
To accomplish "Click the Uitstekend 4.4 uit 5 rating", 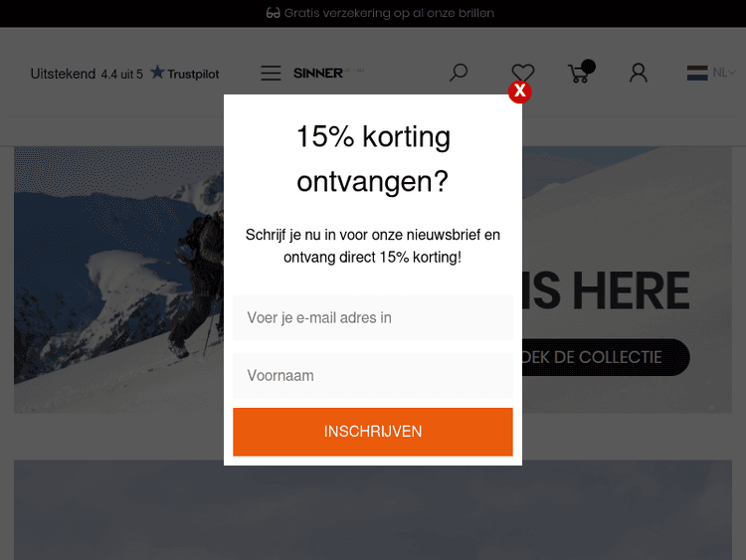I will 87,75.
